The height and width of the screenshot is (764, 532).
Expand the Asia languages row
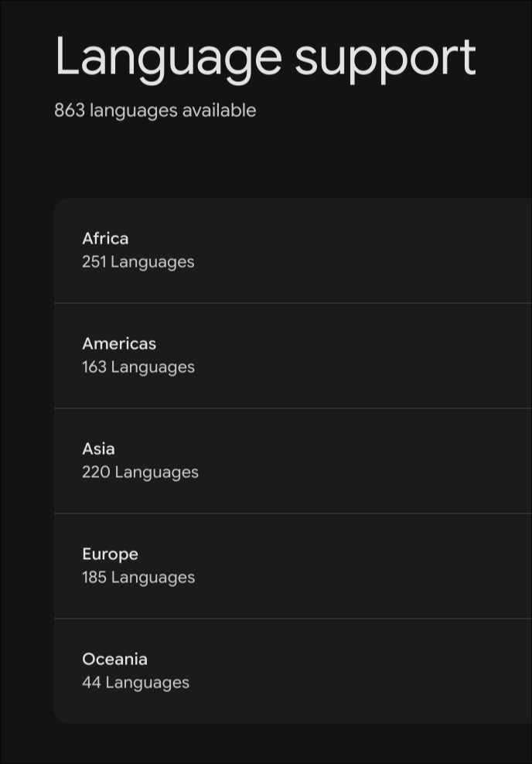click(293, 461)
